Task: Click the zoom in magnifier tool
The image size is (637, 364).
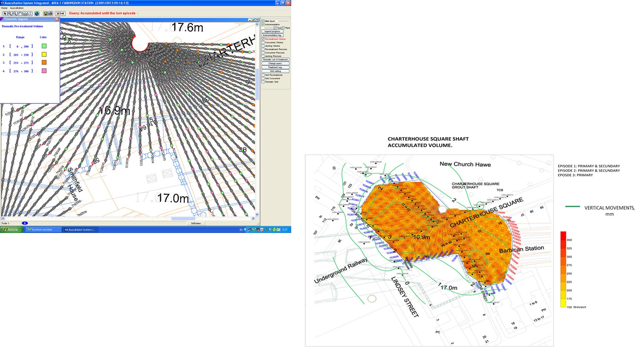Action: tap(10, 13)
